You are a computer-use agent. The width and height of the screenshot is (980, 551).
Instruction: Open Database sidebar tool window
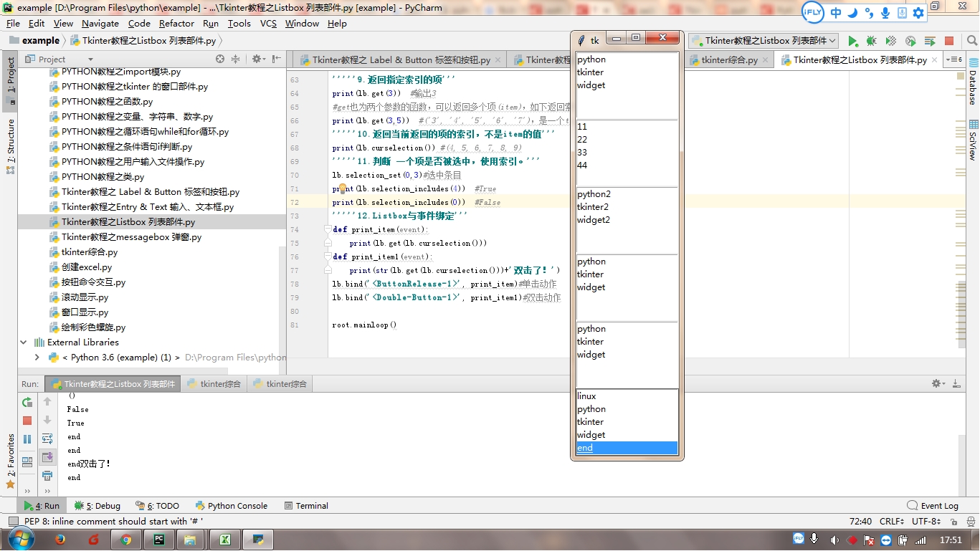973,82
